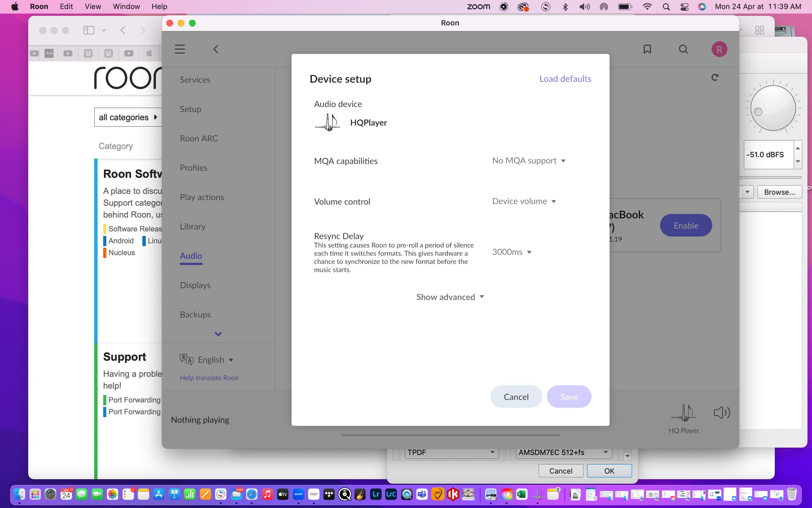This screenshot has height=508, width=812.
Task: Launch Roon from the Dock
Action: click(314, 494)
